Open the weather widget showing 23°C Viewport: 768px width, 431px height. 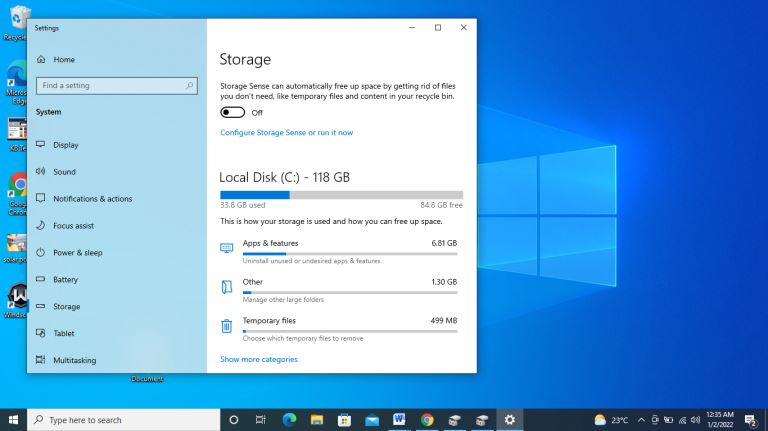611,420
